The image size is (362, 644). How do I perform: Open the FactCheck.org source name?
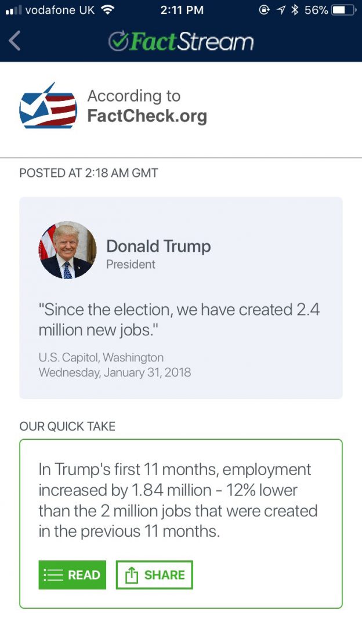point(147,116)
